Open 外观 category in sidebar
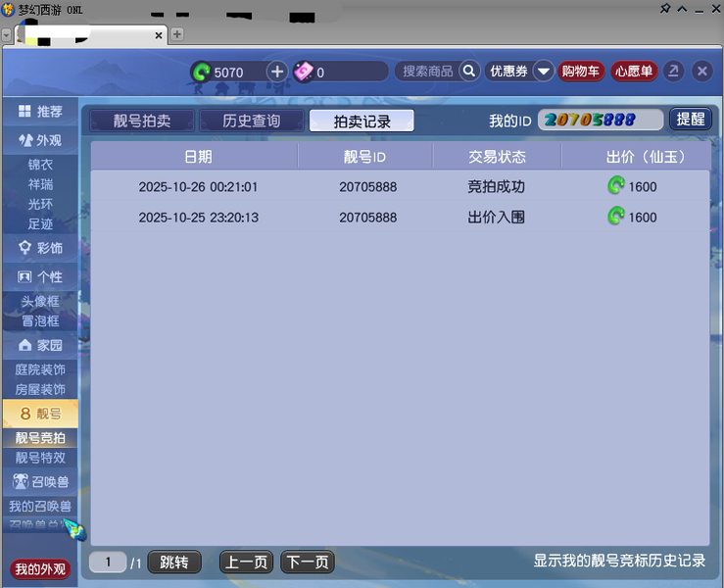Image resolution: width=724 pixels, height=588 pixels. [40, 140]
